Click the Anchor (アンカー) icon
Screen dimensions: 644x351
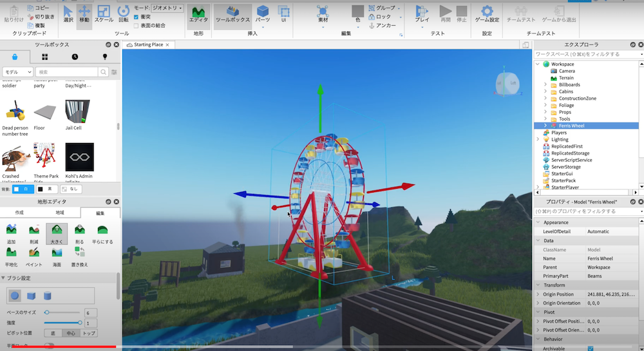click(x=372, y=25)
